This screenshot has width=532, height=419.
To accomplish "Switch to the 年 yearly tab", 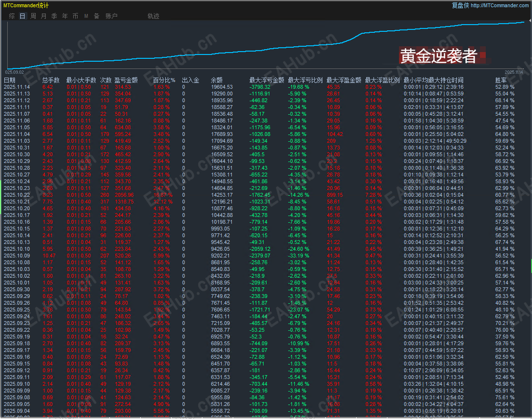I will [65, 16].
